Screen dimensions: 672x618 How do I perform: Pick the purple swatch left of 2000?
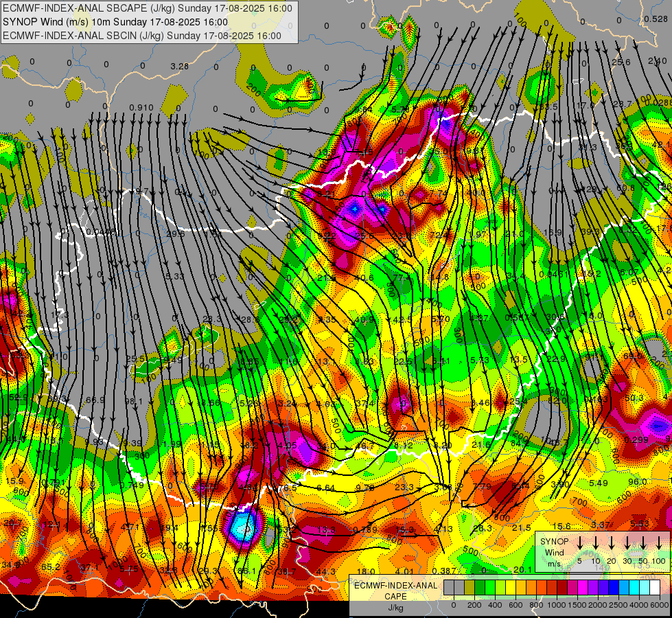click(592, 587)
